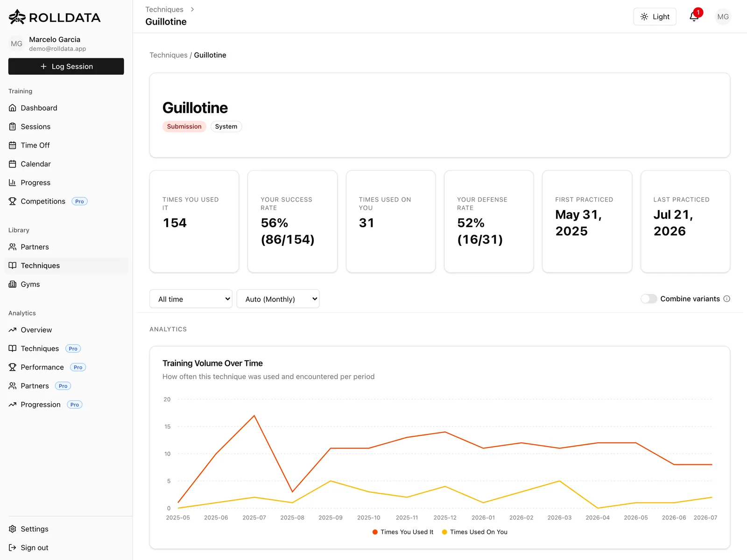Image resolution: width=747 pixels, height=560 pixels.
Task: Click the sidebar MG user avatar
Action: click(x=17, y=43)
